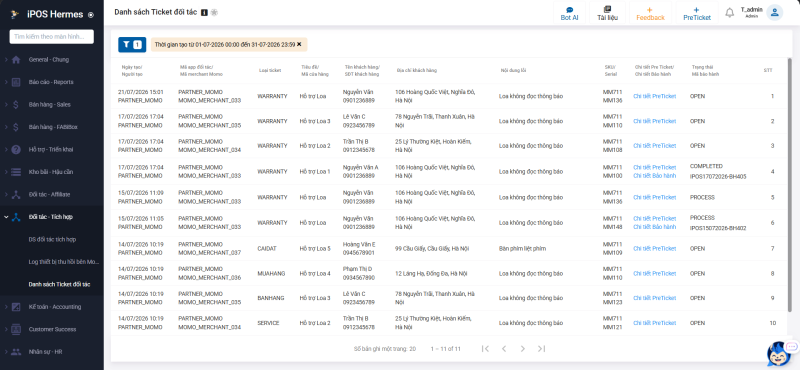Open the T_admin user avatar
Viewport: 800px width, 370px height.
coord(774,12)
